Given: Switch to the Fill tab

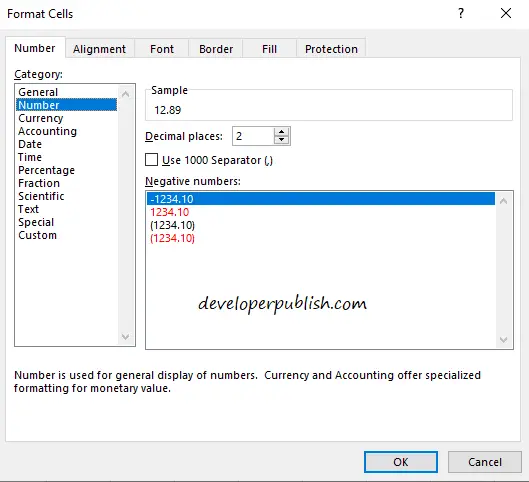Looking at the screenshot, I should point(269,49).
